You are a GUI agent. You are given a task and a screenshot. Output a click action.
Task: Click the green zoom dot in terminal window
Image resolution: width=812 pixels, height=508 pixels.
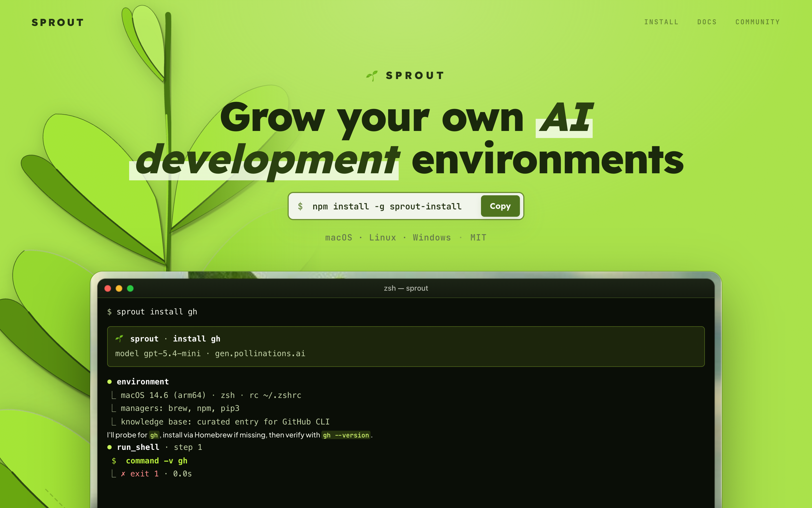pyautogui.click(x=131, y=288)
